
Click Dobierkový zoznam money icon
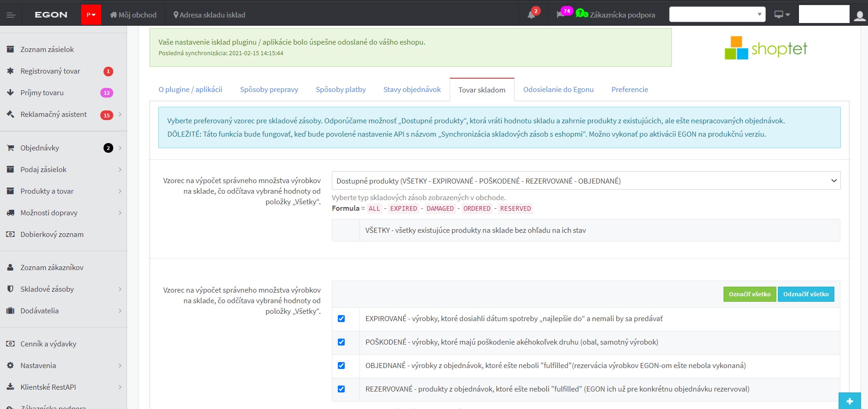click(10, 234)
